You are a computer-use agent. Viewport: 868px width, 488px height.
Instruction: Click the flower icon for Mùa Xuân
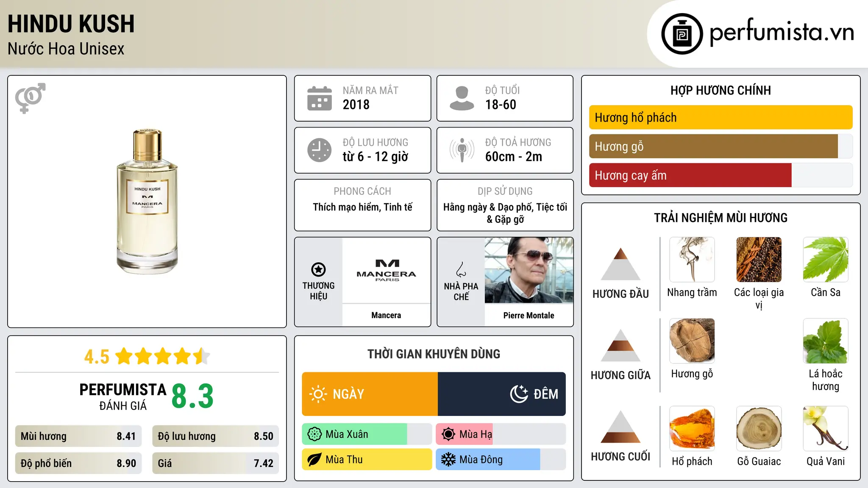314,434
